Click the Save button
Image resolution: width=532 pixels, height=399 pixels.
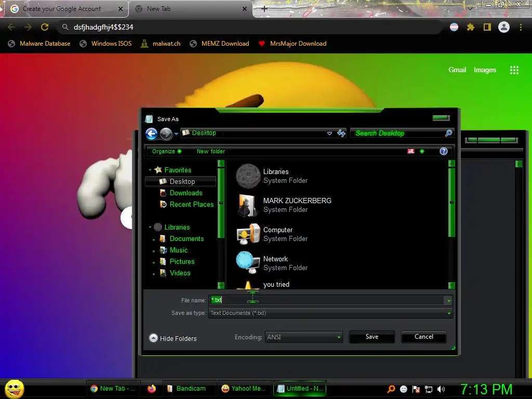(x=372, y=337)
